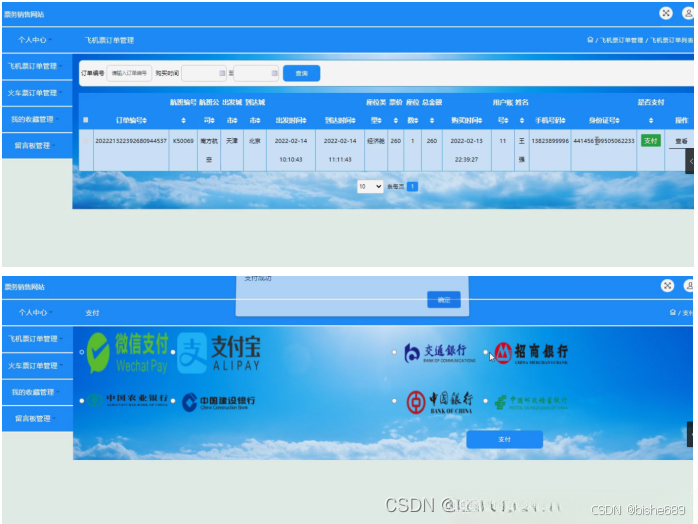The width and height of the screenshot is (698, 524).
Task: Select the WeChat Pay radio button
Action: click(82, 352)
